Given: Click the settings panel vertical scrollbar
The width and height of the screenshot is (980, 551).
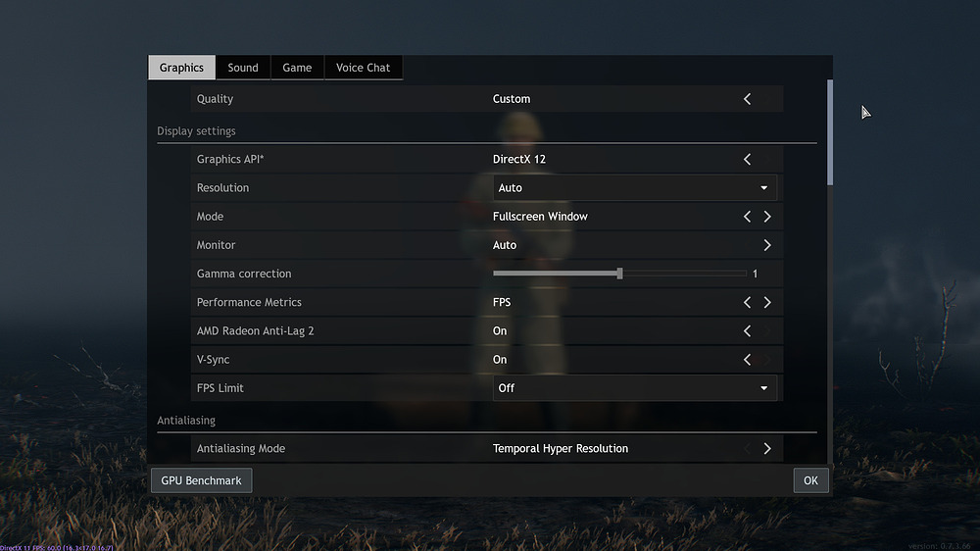Looking at the screenshot, I should coord(830,132).
